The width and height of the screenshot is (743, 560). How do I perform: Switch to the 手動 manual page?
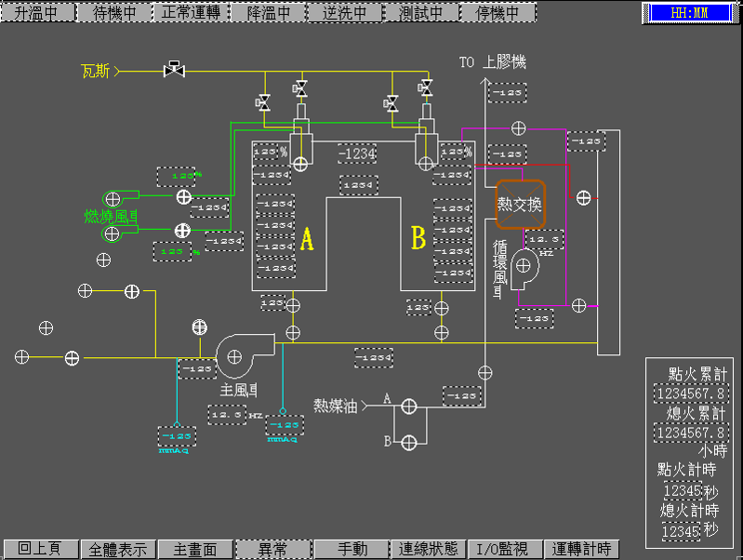coord(350,549)
